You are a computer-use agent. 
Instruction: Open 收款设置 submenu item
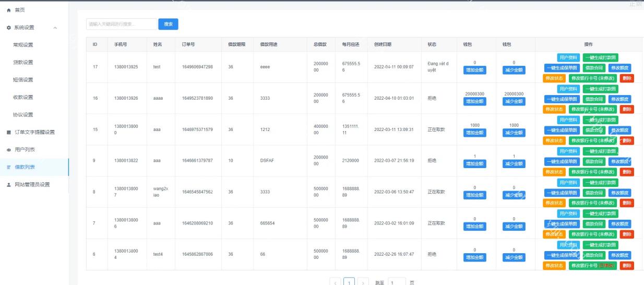point(23,97)
